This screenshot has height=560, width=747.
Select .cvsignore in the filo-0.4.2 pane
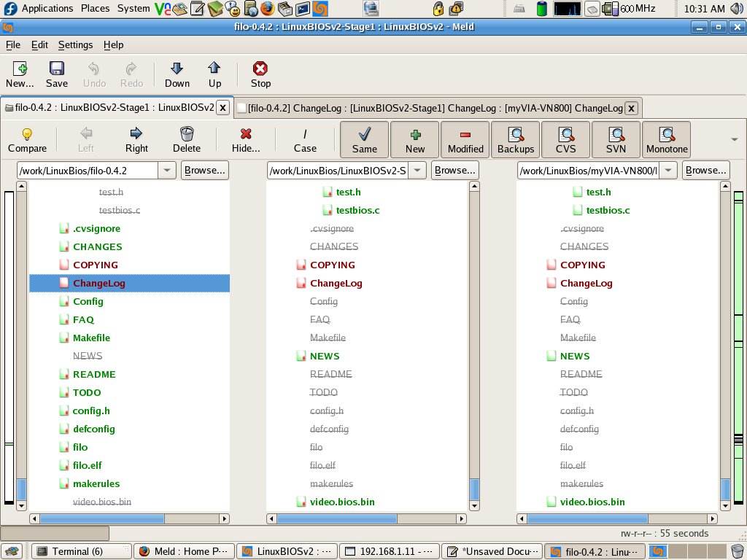point(96,228)
